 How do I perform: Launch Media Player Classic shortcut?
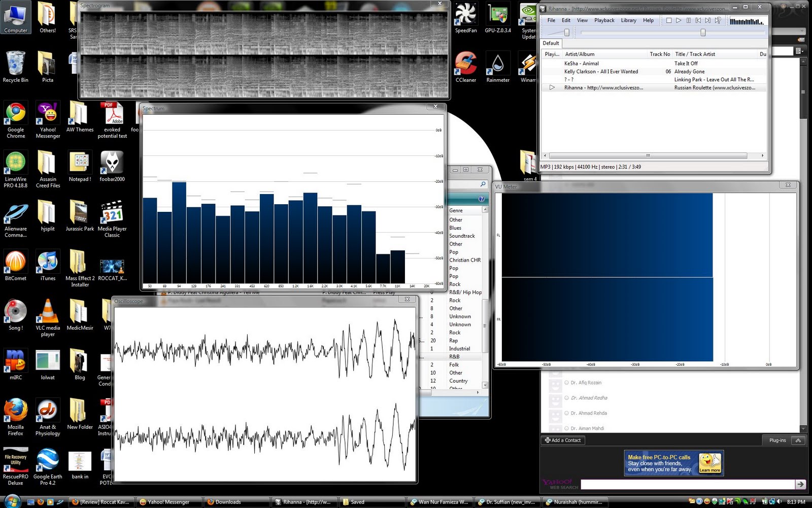point(112,219)
